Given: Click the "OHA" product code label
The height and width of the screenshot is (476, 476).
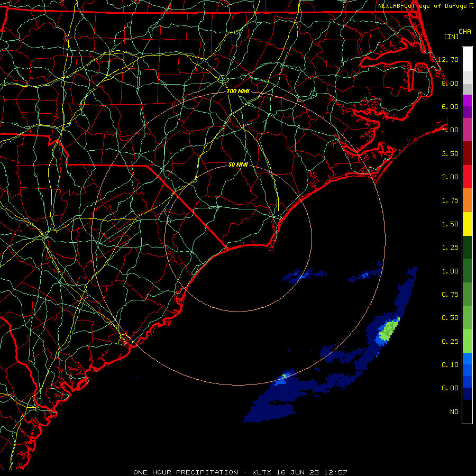Looking at the screenshot, I should click(465, 32).
